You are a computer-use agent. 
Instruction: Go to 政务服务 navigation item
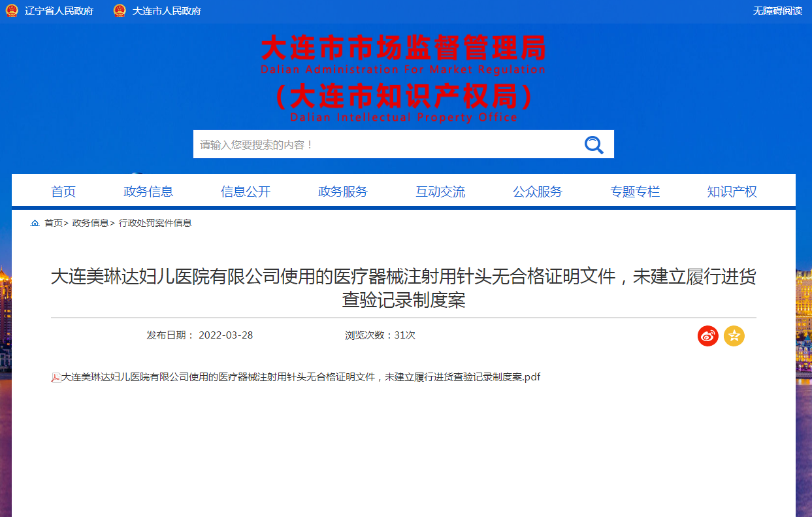(x=343, y=192)
